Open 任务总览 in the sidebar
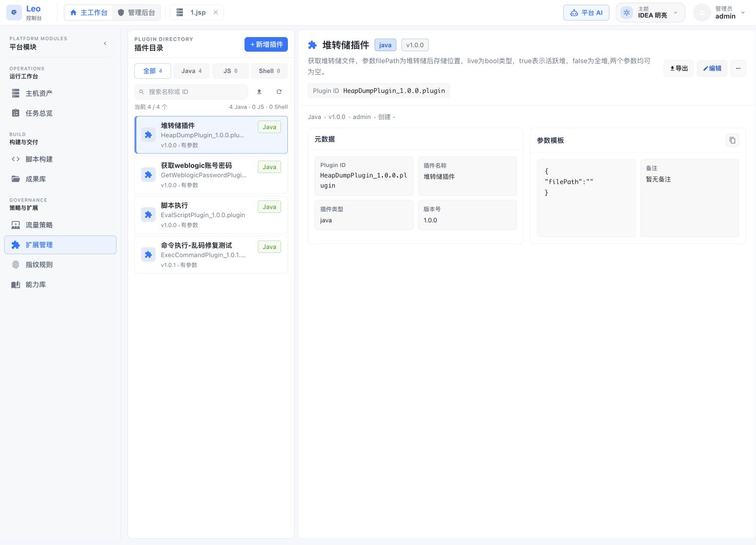The height and width of the screenshot is (545, 756). 60,113
